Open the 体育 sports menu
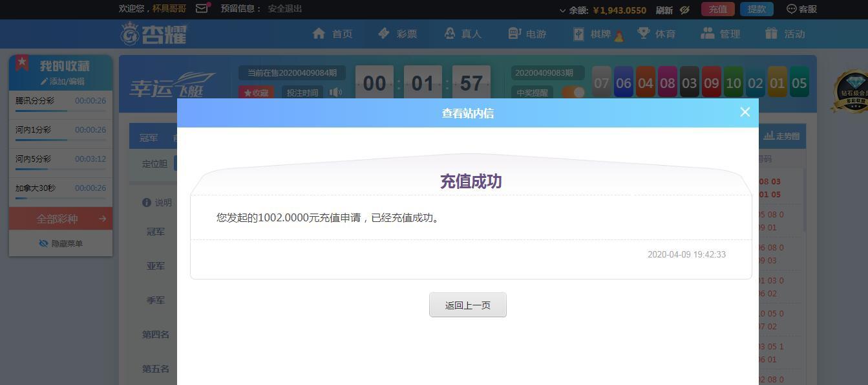This screenshot has width=868, height=385. (656, 34)
